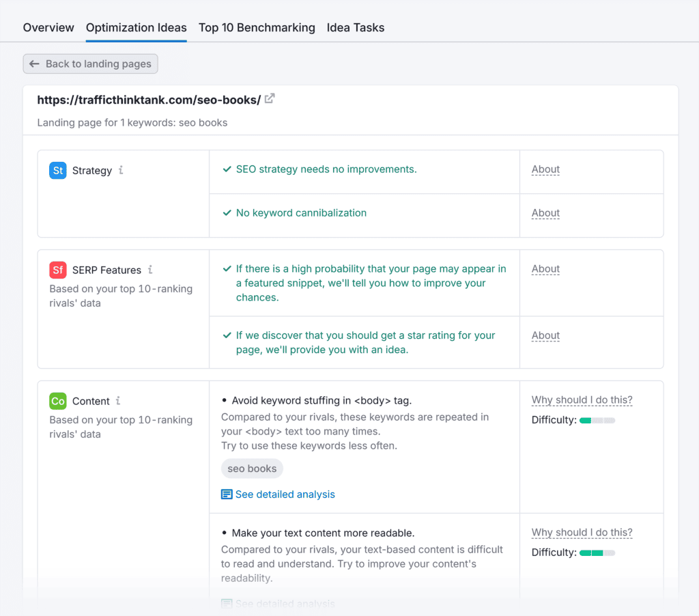Click the green Co Content badge icon
This screenshot has height=616, width=699.
(58, 402)
